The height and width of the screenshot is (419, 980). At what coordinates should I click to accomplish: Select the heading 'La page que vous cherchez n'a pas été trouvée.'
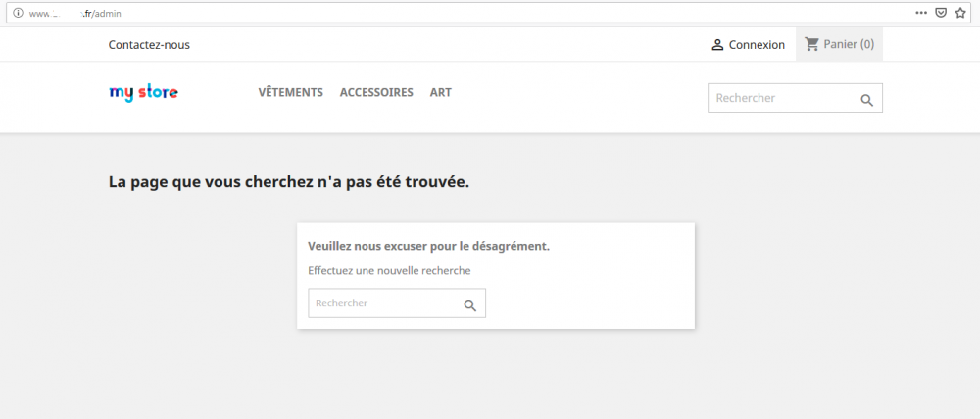pyautogui.click(x=289, y=182)
